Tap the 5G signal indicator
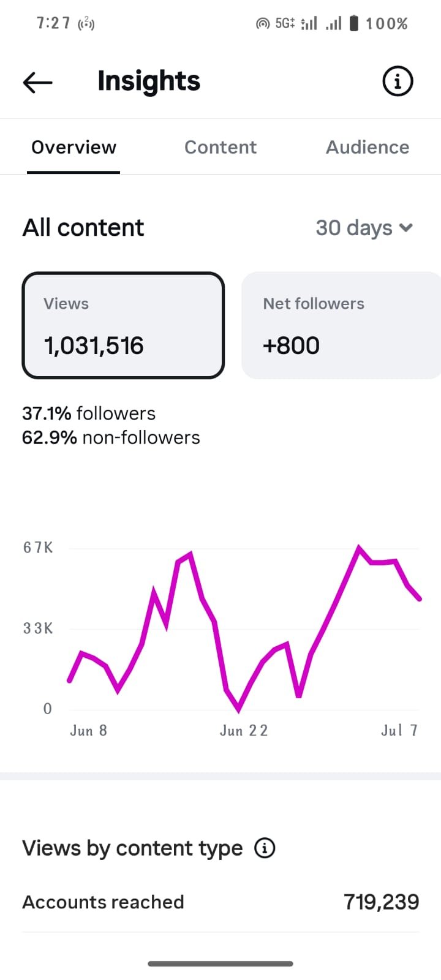The image size is (441, 980). (x=285, y=23)
